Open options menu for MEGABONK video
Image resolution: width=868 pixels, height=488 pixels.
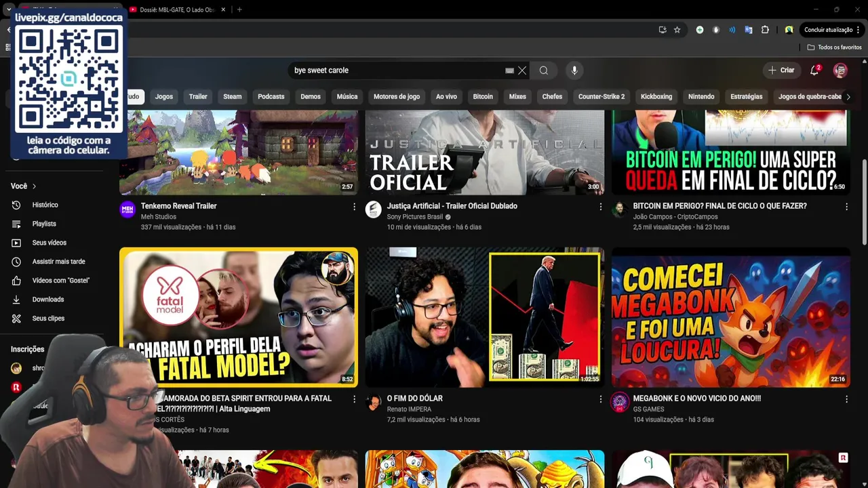pos(846,399)
